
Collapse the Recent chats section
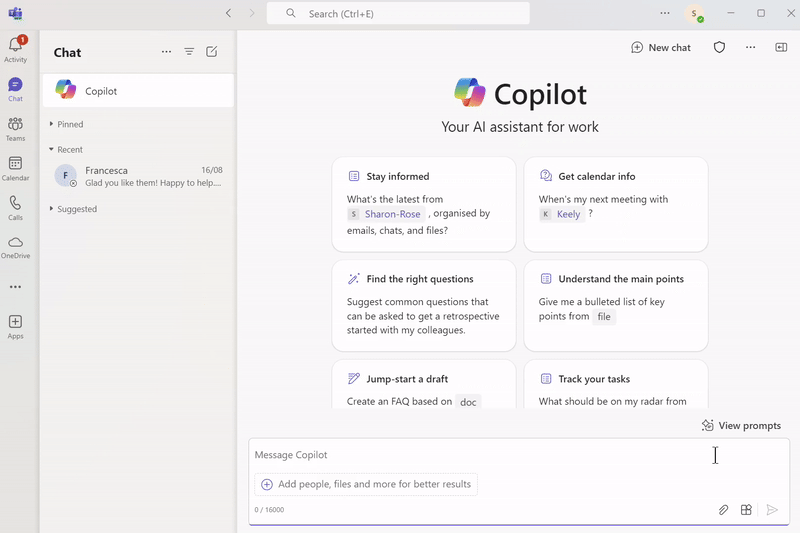click(x=66, y=149)
